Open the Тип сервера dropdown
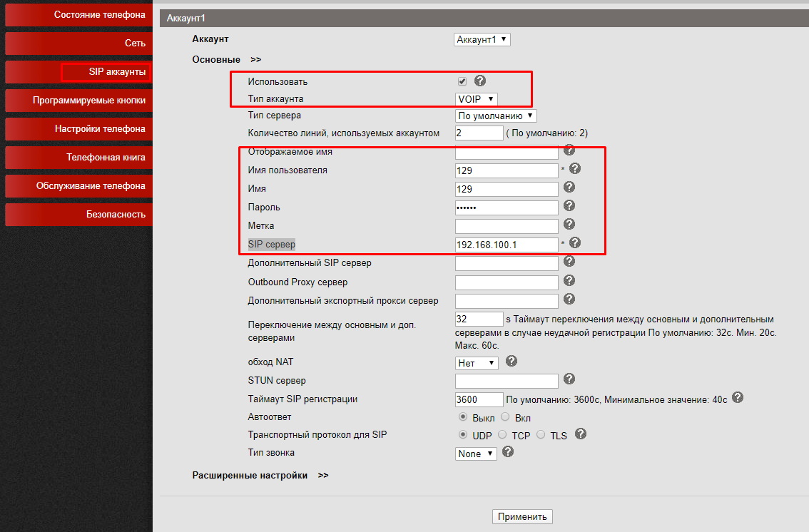Screen dimensions: 809x532 (496, 116)
